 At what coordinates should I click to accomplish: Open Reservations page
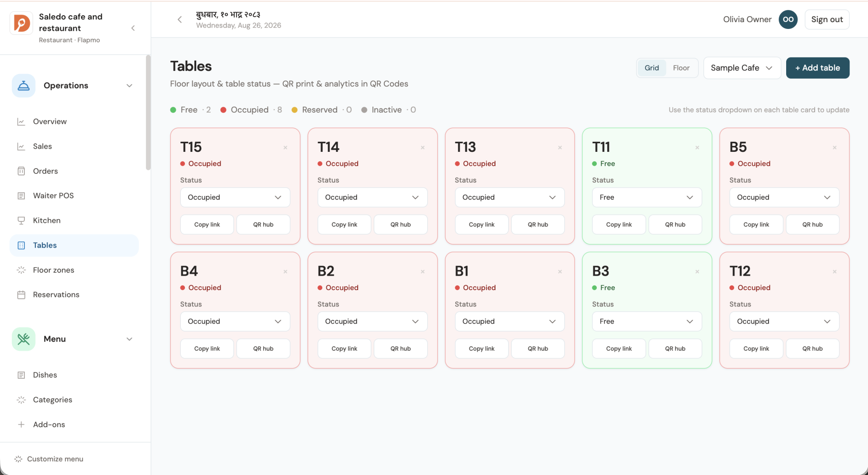click(x=74, y=295)
